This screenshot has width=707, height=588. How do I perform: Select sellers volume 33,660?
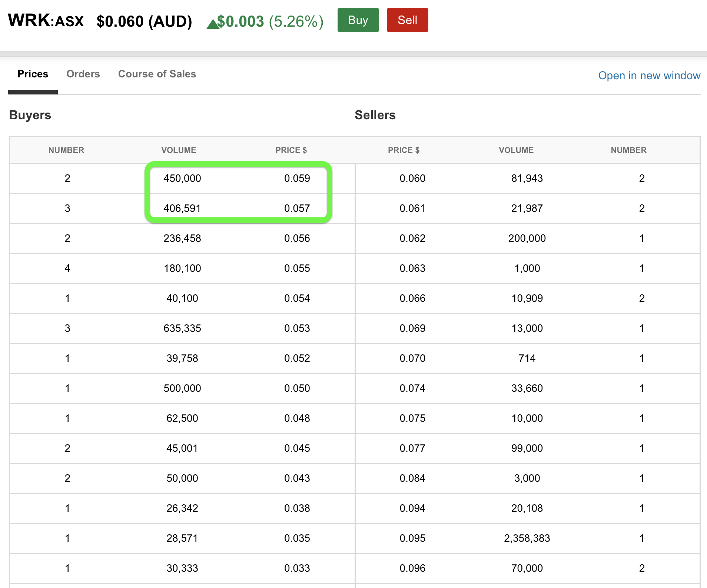tap(527, 388)
